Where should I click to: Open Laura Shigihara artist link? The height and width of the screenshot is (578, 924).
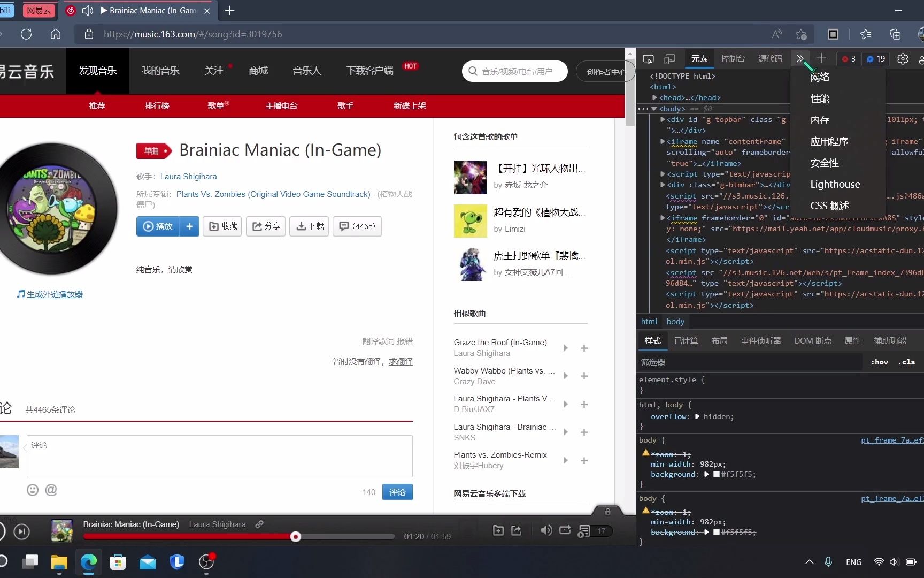tap(188, 176)
